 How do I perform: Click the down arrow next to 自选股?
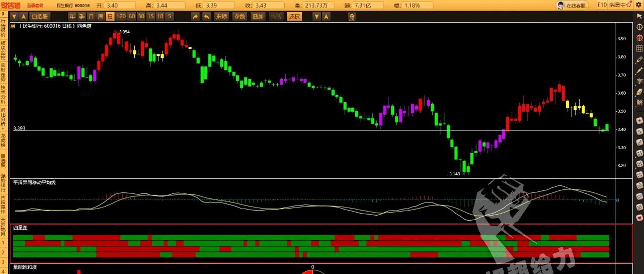click(15, 16)
